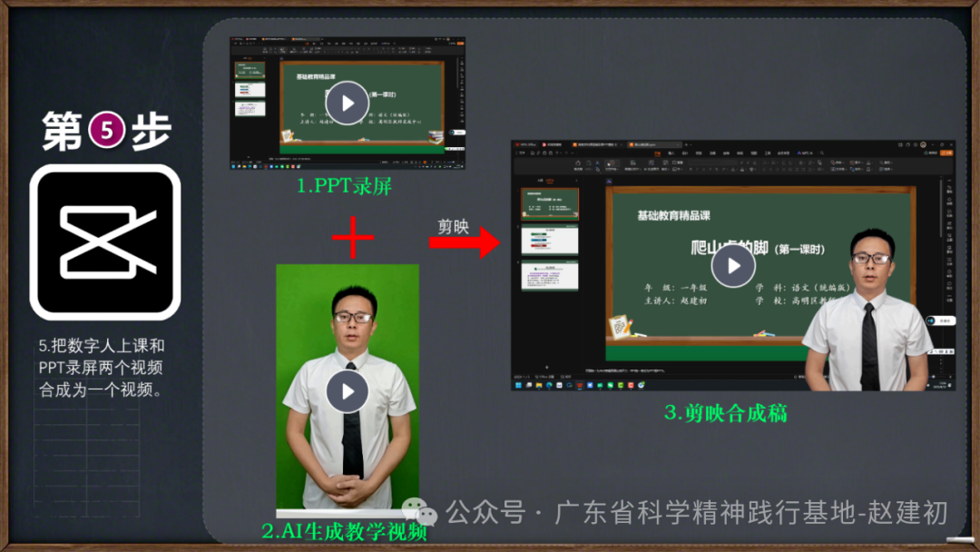Click the WPS Office tab in composite video

(527, 144)
